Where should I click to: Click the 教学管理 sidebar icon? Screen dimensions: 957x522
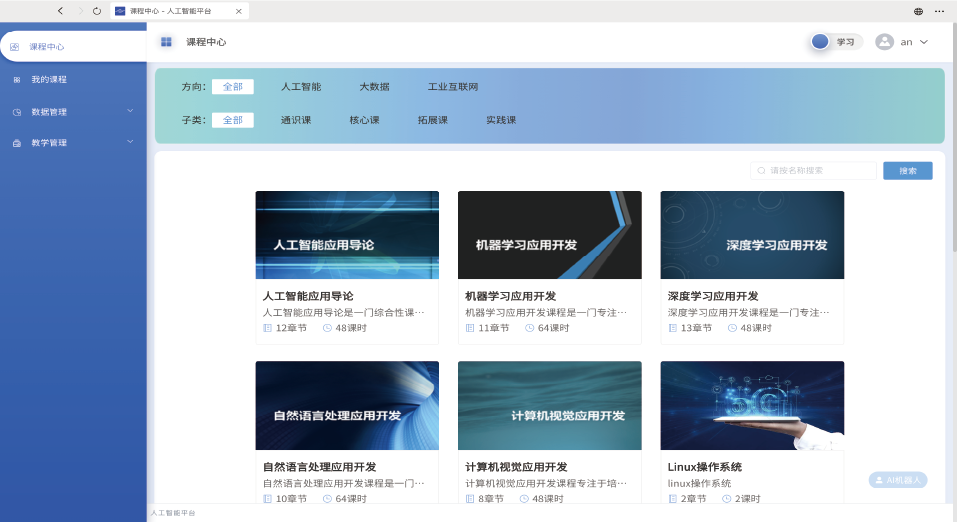click(16, 143)
